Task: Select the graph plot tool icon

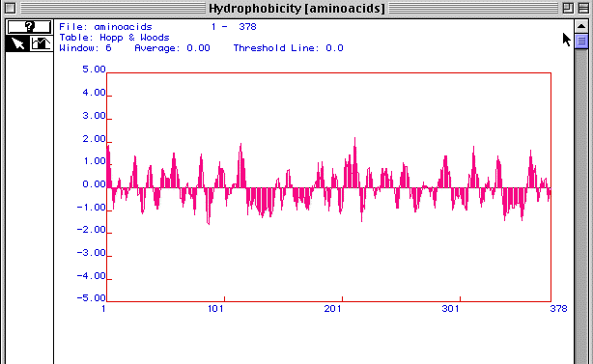Action: [x=41, y=43]
